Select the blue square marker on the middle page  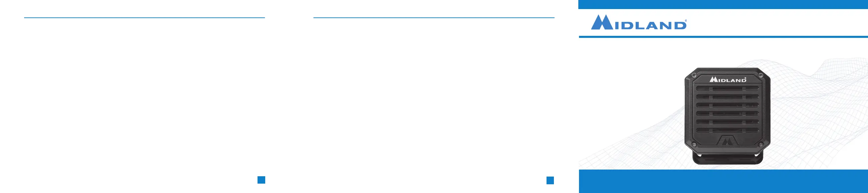pyautogui.click(x=550, y=181)
